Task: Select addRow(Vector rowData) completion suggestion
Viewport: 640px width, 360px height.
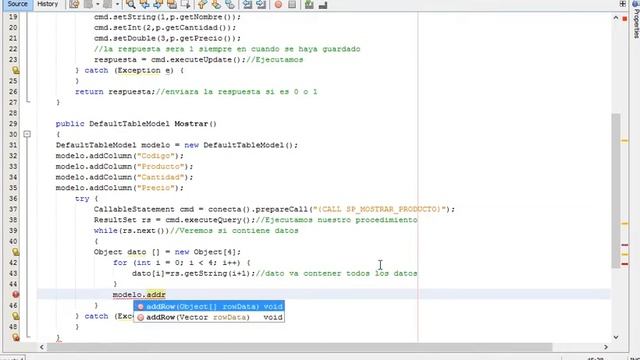Action: [209, 317]
